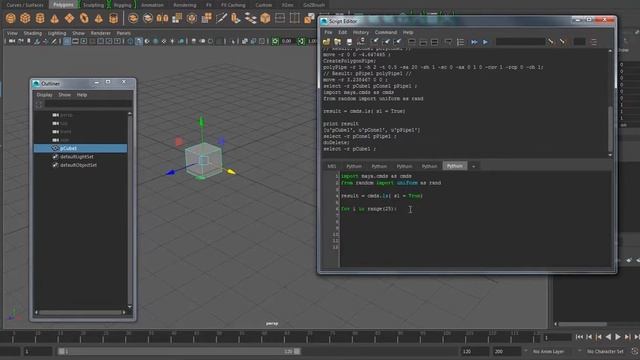The width and height of the screenshot is (640, 360).
Task: Switch to the Sculpting shelf tab
Action: (x=93, y=5)
